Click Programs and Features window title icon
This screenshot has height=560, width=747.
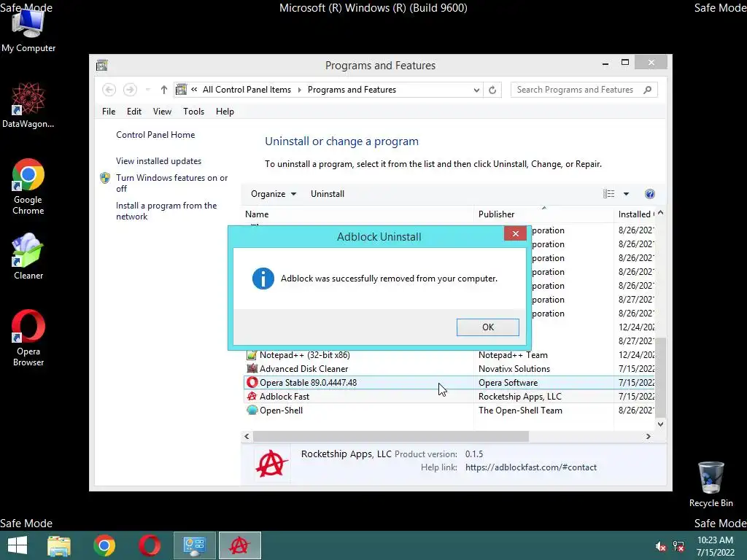point(101,65)
